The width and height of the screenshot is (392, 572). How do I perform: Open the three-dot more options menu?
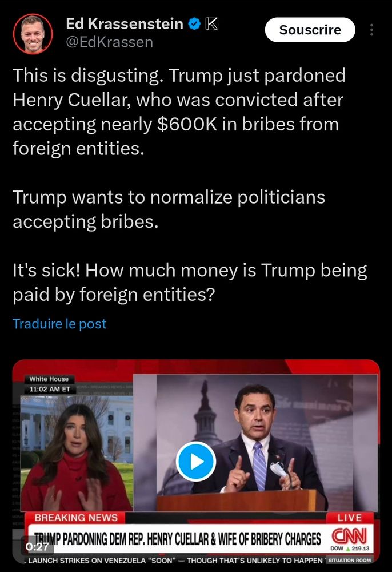(x=371, y=30)
